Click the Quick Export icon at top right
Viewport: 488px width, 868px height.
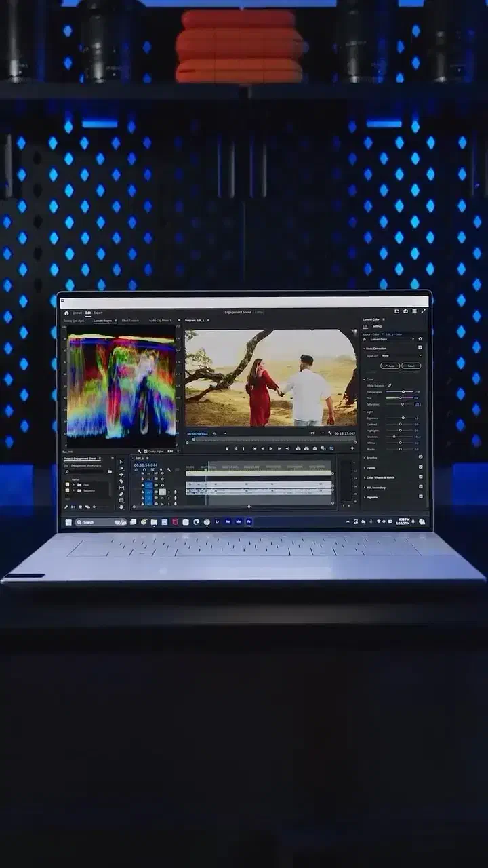pos(396,311)
